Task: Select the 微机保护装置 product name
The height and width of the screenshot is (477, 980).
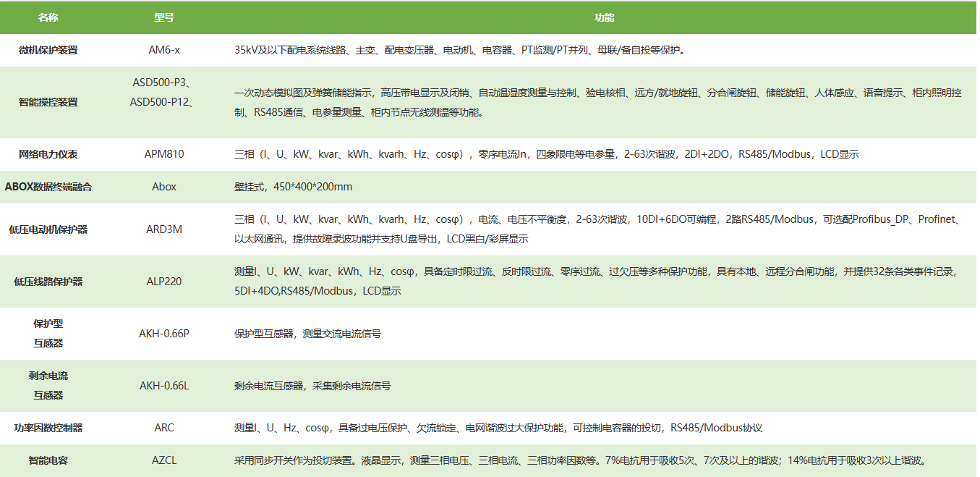Action: (x=48, y=51)
